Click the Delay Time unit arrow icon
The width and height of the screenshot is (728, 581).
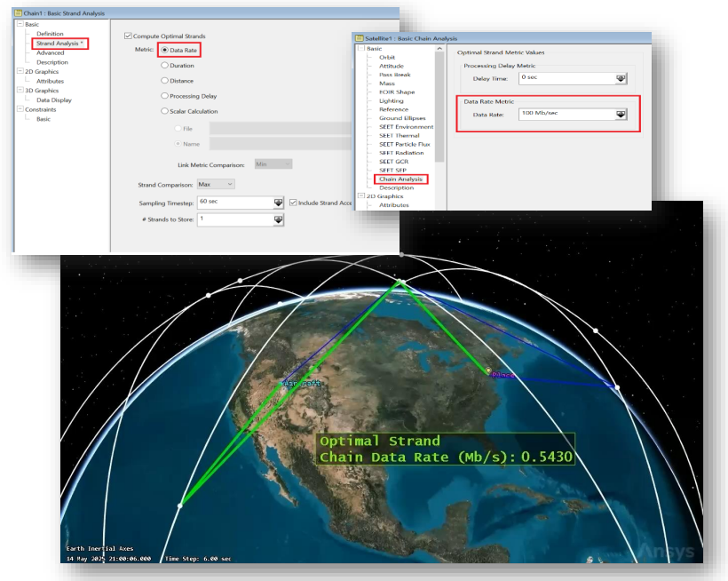(x=621, y=78)
